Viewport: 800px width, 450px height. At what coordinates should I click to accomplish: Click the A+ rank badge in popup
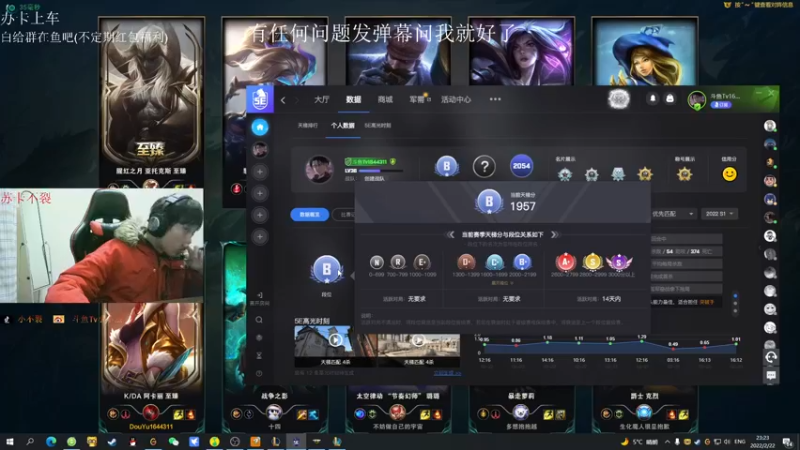point(565,262)
